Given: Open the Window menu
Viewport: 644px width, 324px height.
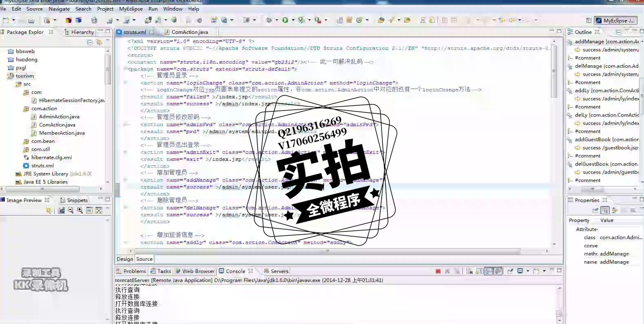Looking at the screenshot, I should (173, 9).
